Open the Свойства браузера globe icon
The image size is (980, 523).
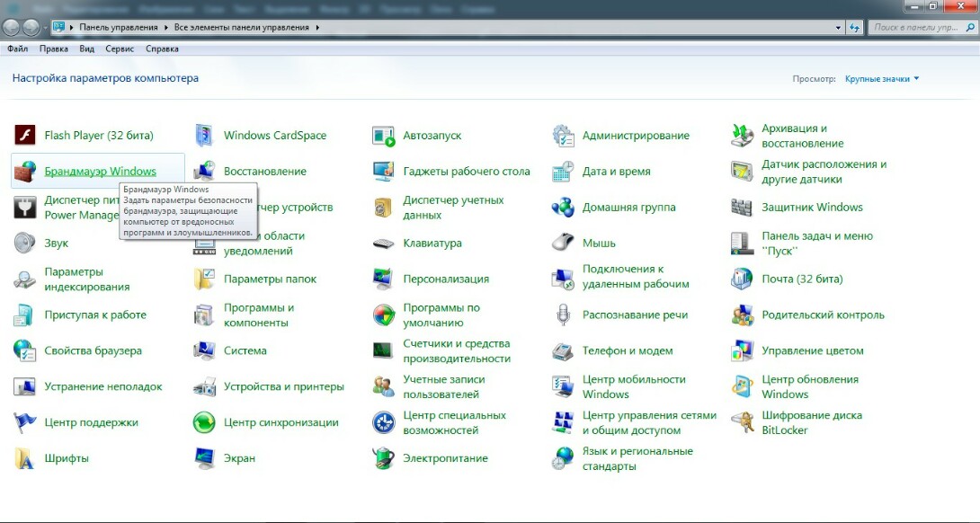24,350
